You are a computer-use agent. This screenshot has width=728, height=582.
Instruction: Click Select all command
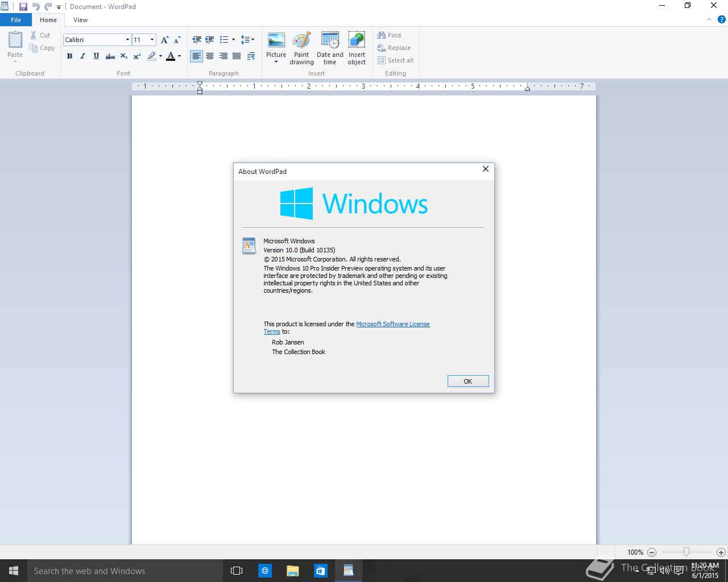tap(395, 60)
